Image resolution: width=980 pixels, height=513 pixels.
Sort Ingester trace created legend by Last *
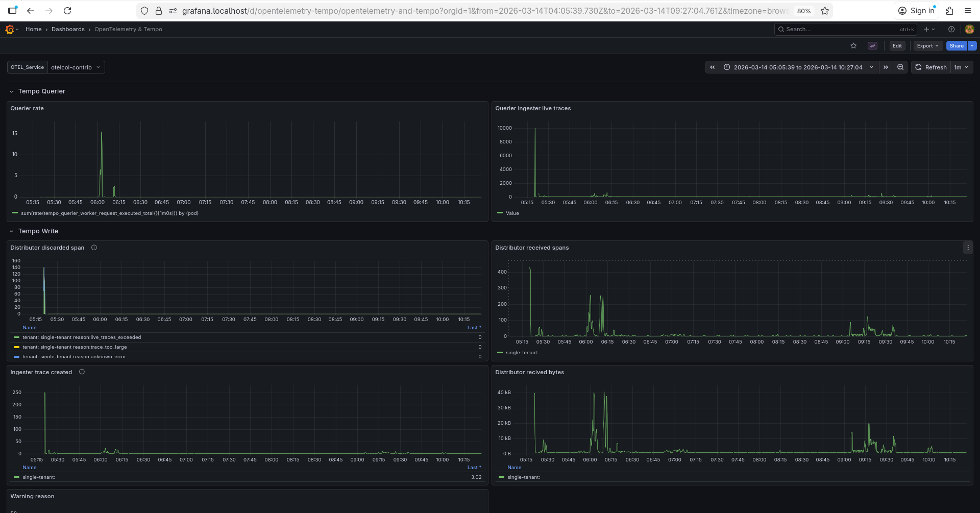pyautogui.click(x=474, y=468)
